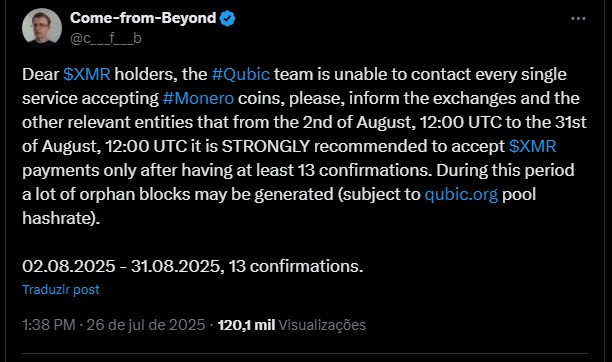Open the $XMR cashtag after "Dear"
The height and width of the screenshot is (362, 612).
(87, 74)
